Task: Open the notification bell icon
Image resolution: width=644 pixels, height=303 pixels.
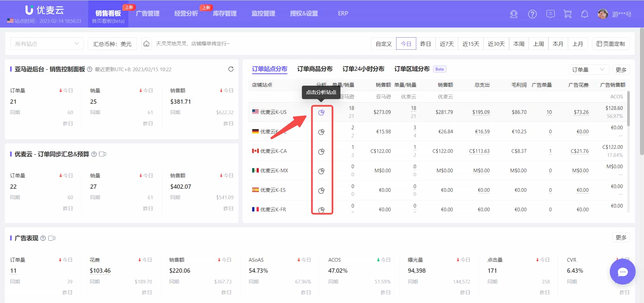Action: point(585,14)
